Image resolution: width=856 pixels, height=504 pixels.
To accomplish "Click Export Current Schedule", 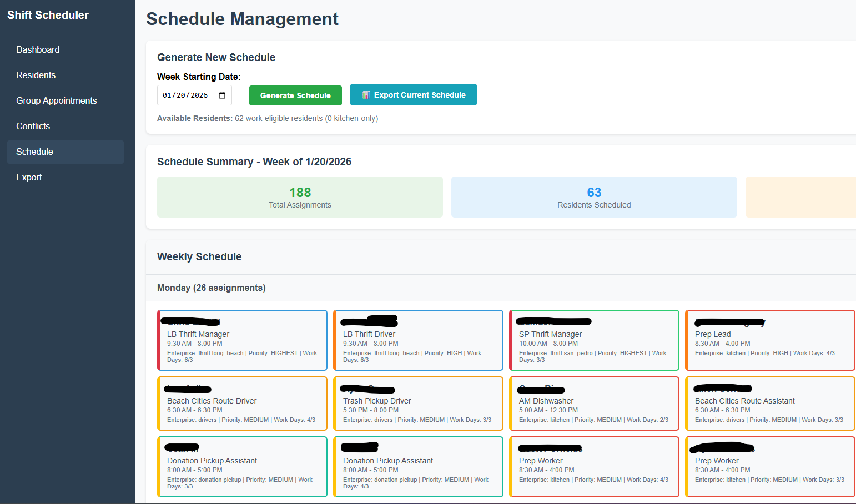I will pyautogui.click(x=414, y=94).
